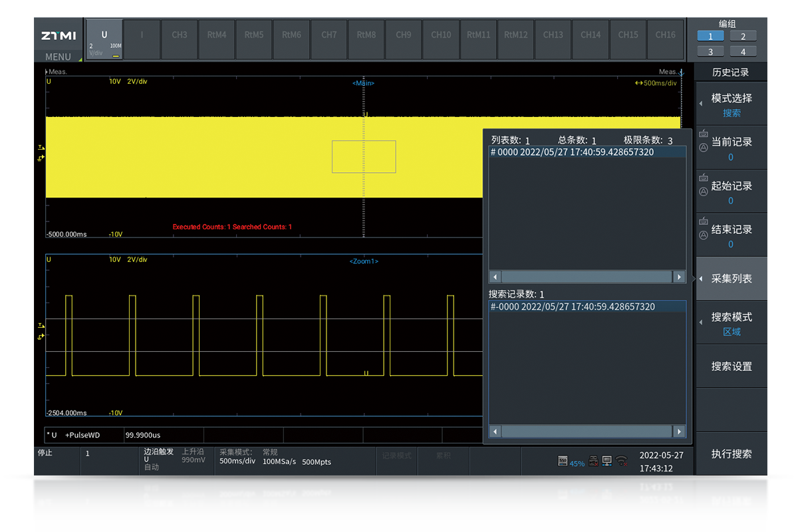Click the ZTMI logo
Screen dimensions: 798x532
(59, 35)
